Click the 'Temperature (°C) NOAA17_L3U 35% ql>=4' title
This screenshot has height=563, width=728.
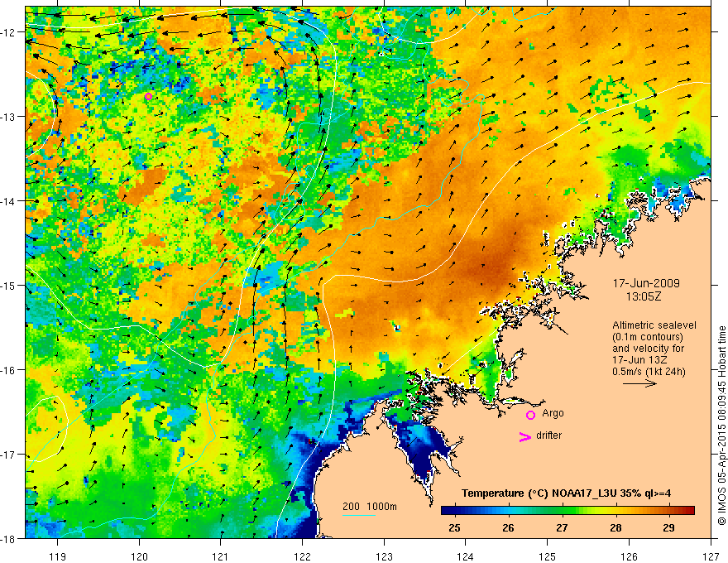(x=566, y=493)
